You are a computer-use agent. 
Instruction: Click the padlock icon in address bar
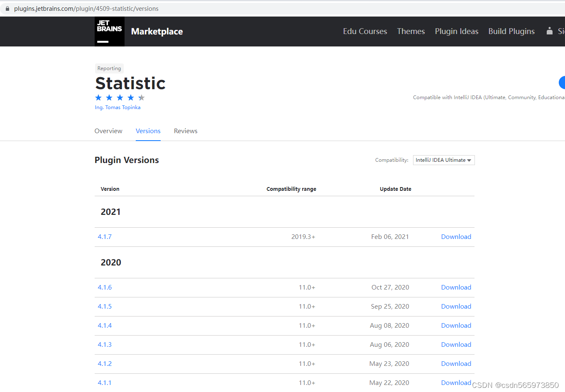7,9
